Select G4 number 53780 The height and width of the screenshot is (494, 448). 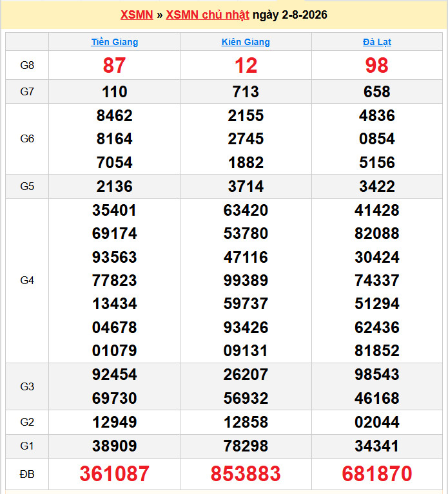[x=246, y=233]
